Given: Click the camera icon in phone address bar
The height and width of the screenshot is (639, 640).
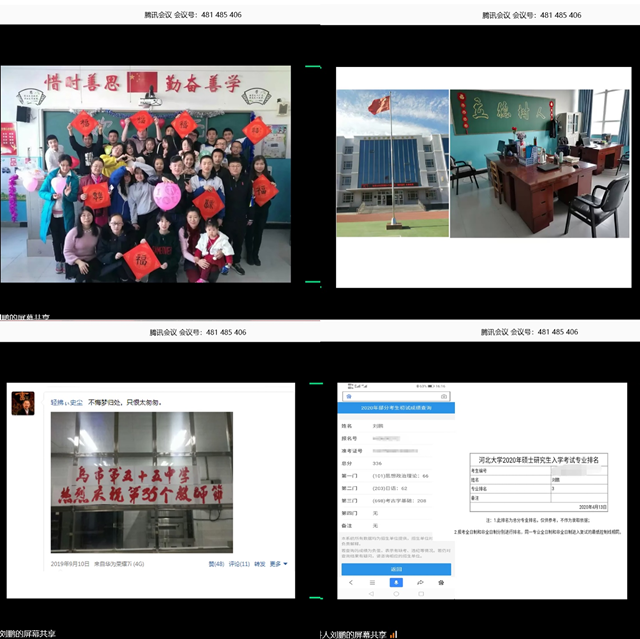Looking at the screenshot, I should pyautogui.click(x=444, y=396).
